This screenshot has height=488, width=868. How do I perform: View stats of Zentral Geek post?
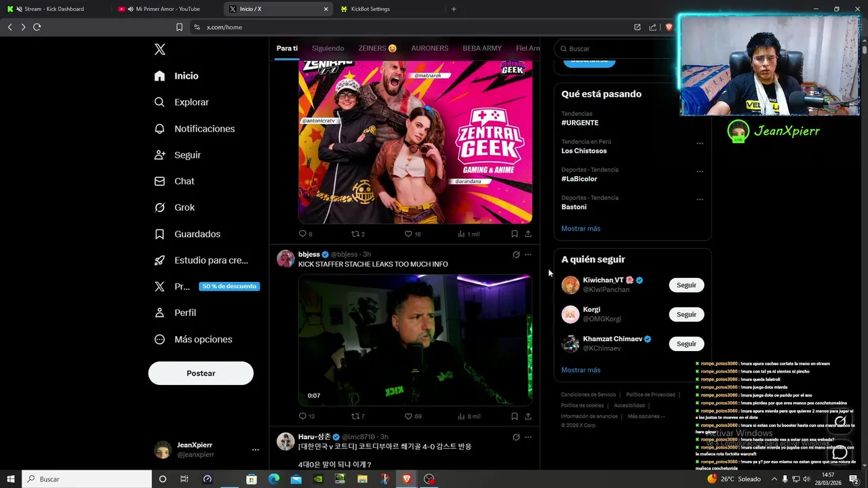[469, 234]
